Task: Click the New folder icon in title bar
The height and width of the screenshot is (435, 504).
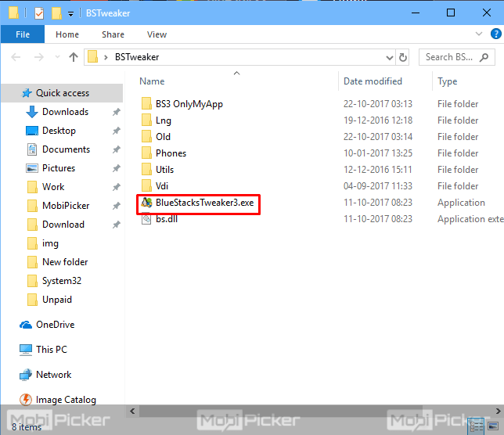Action: [x=56, y=13]
